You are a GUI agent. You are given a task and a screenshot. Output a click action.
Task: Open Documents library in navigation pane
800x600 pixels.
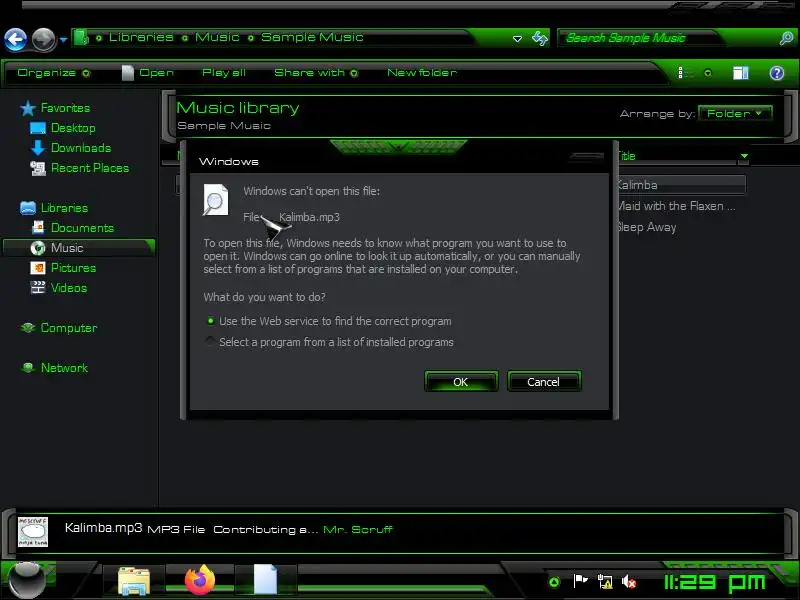point(82,228)
